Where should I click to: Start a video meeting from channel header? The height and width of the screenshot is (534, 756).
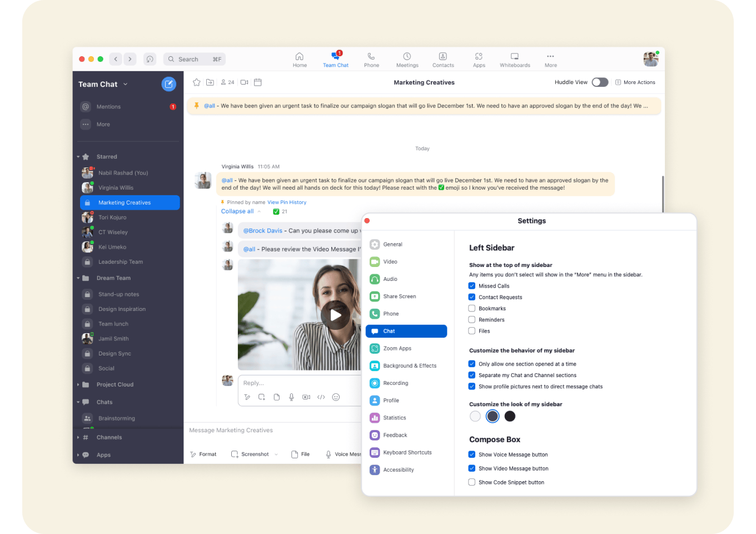click(244, 82)
